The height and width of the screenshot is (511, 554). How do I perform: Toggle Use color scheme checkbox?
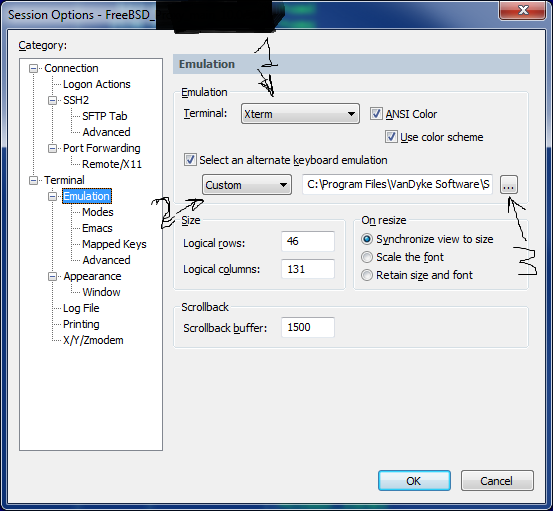[x=391, y=137]
